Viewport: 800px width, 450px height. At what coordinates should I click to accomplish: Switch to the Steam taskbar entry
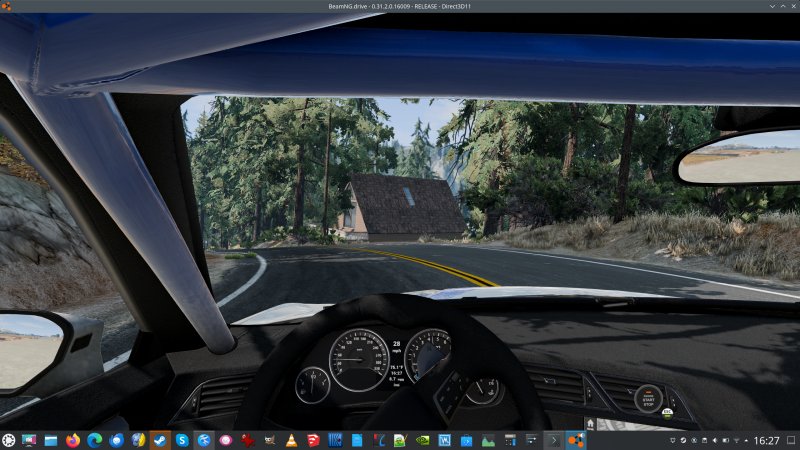coord(160,440)
